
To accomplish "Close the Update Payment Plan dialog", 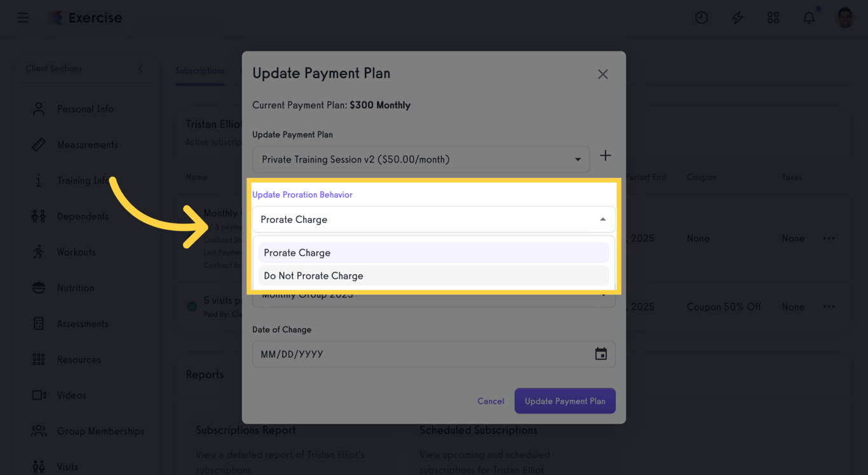I will click(x=602, y=74).
